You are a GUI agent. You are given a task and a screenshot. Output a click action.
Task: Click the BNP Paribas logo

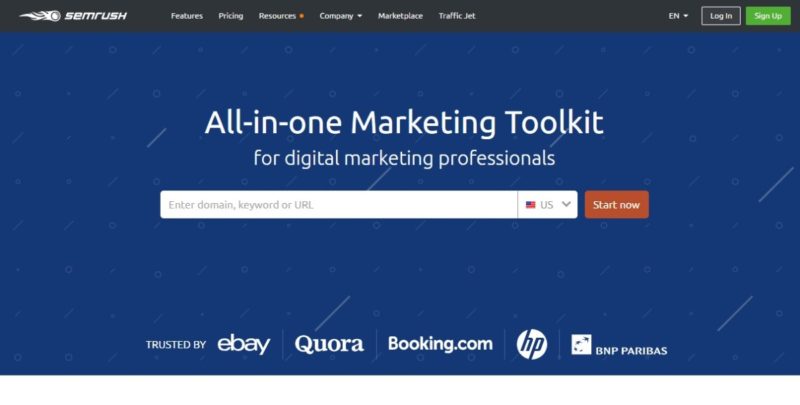[619, 345]
